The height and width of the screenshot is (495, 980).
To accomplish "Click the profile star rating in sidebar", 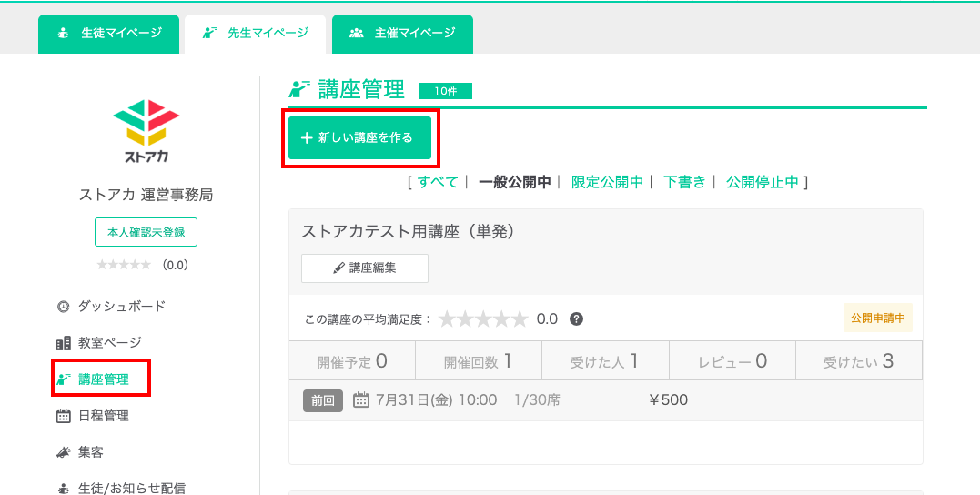I will (124, 265).
